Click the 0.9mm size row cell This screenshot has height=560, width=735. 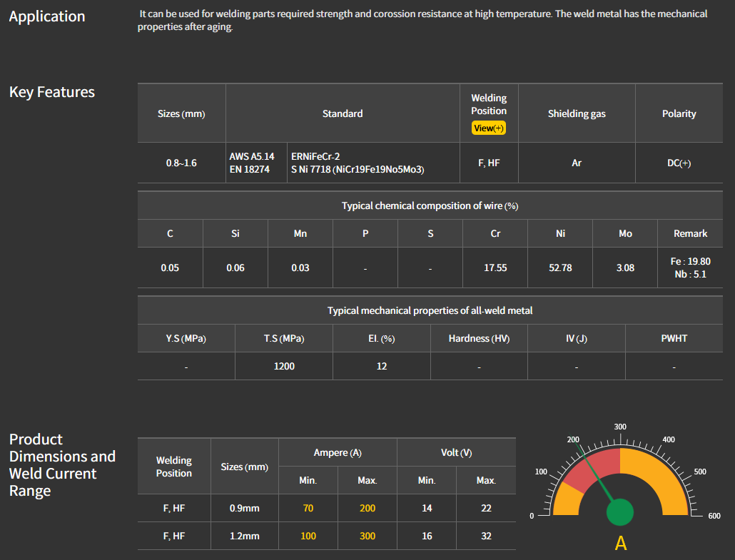(x=245, y=508)
